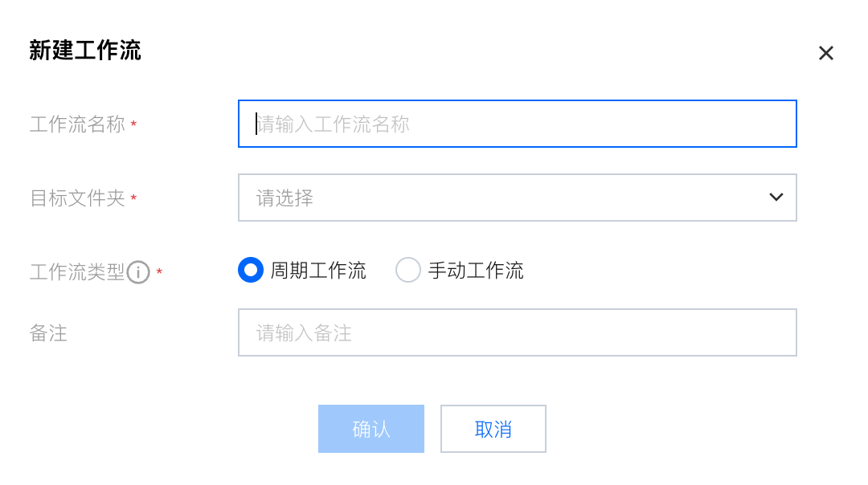Select the 手动工作流 radio button
This screenshot has height=485, width=868.
pos(408,270)
